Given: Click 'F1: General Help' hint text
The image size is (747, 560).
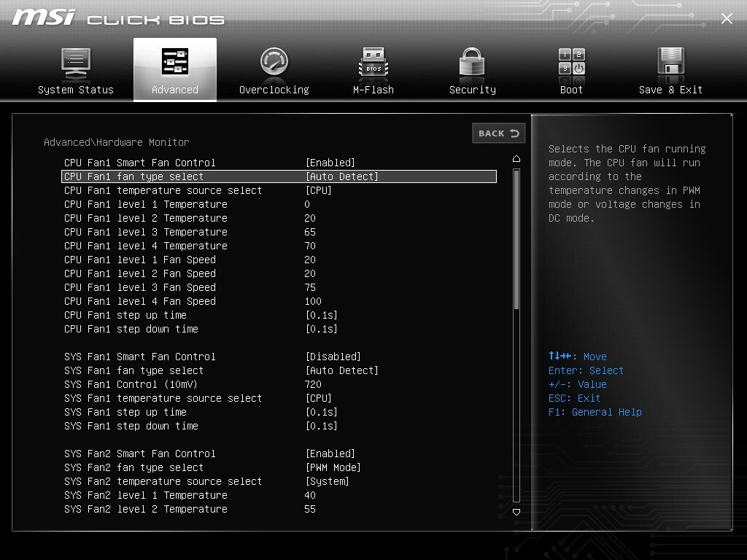Looking at the screenshot, I should (595, 412).
